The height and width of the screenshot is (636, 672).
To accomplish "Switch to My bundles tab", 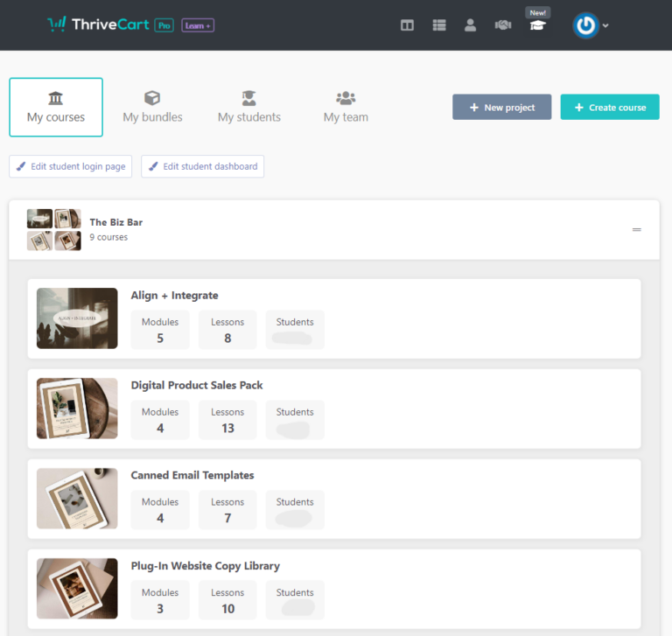I will (152, 107).
